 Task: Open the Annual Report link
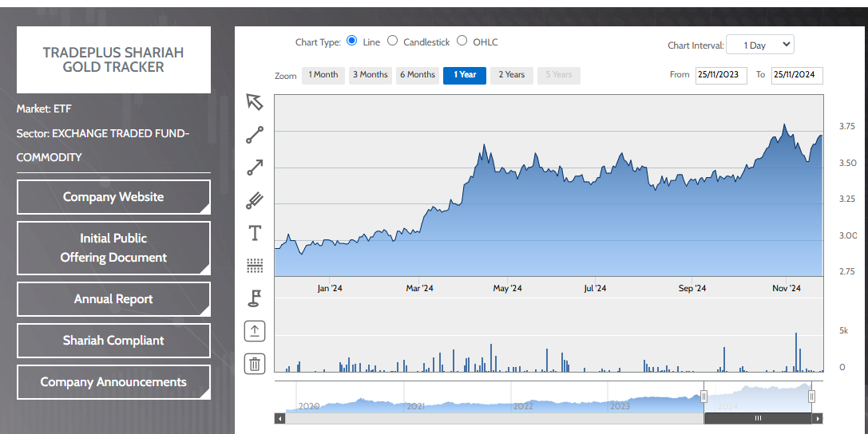[x=113, y=299]
